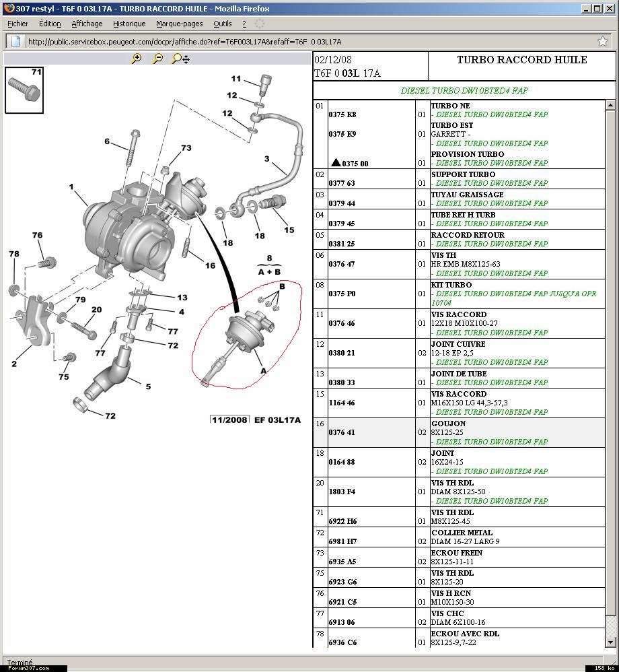The width and height of the screenshot is (619, 672).
Task: Click the warning triangle beside 0375 00
Action: (336, 162)
